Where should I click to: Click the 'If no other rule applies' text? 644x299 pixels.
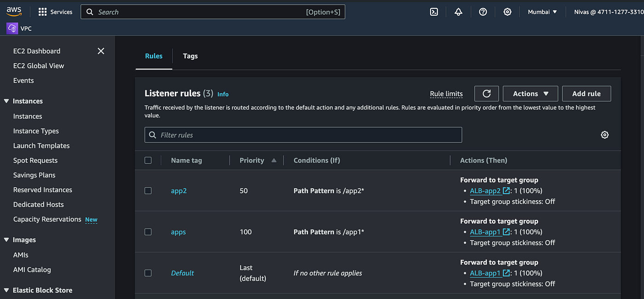pos(328,273)
